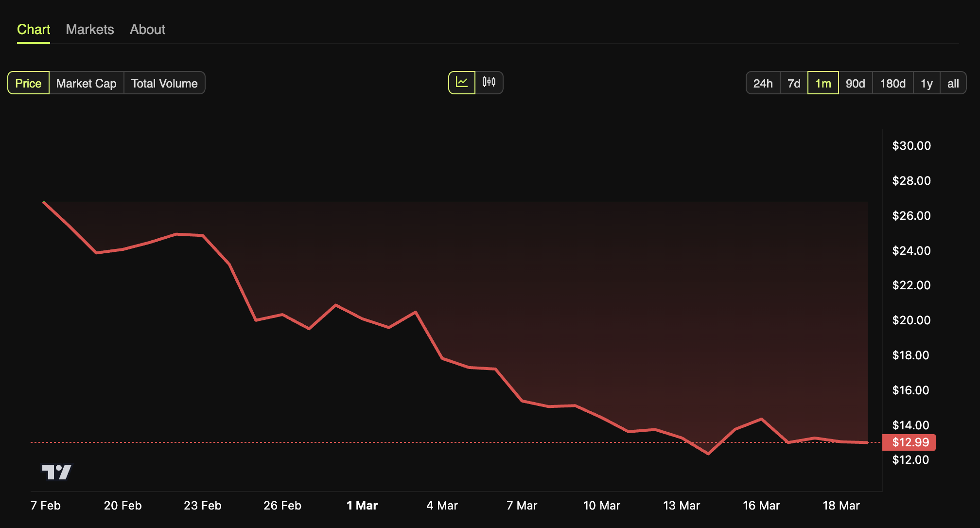980x528 pixels.
Task: Click the $30.00 axis label
Action: point(911,145)
